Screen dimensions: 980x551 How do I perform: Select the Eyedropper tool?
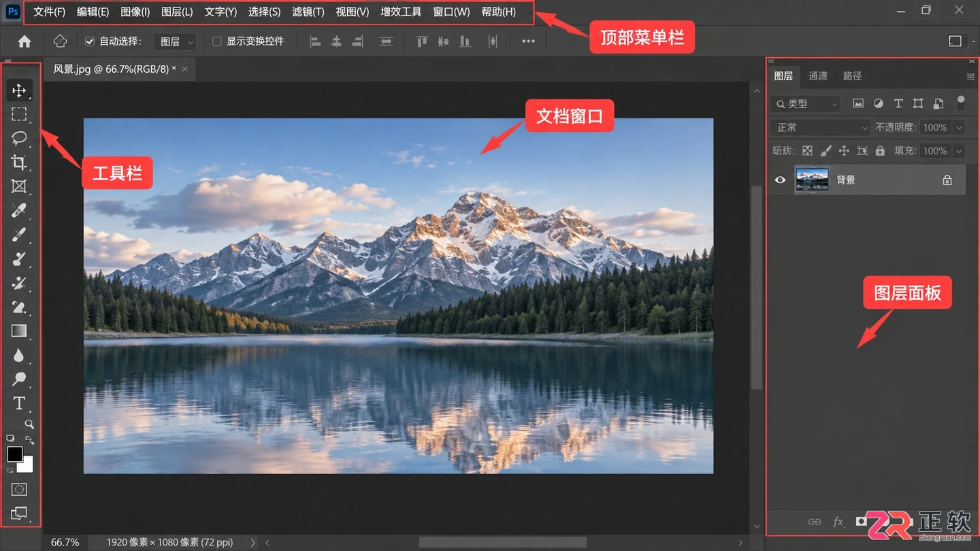point(19,211)
